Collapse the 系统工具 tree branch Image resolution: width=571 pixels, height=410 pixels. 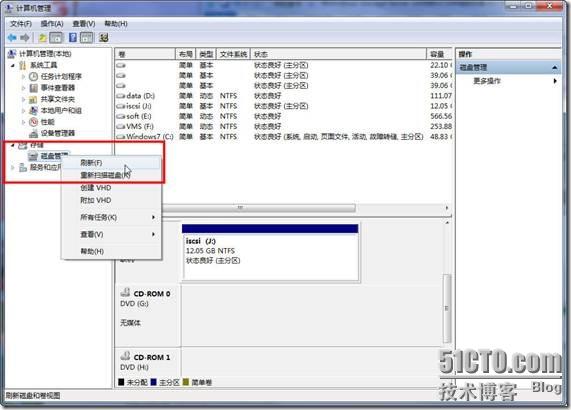point(13,65)
